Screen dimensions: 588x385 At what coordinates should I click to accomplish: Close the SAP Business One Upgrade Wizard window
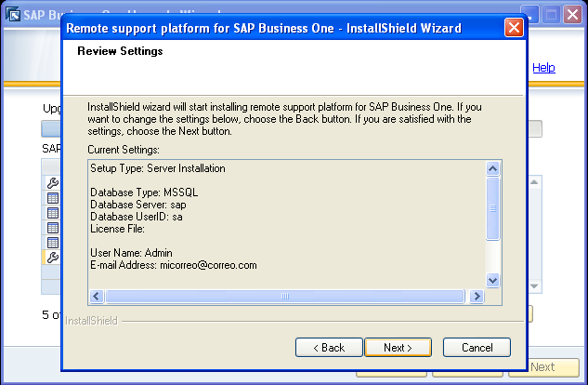tap(572, 15)
